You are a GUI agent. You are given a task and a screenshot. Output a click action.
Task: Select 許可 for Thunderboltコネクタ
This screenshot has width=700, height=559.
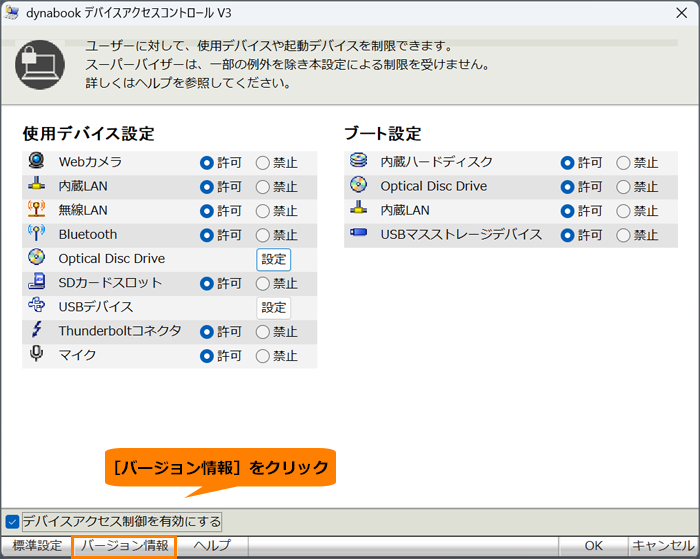pos(207,332)
